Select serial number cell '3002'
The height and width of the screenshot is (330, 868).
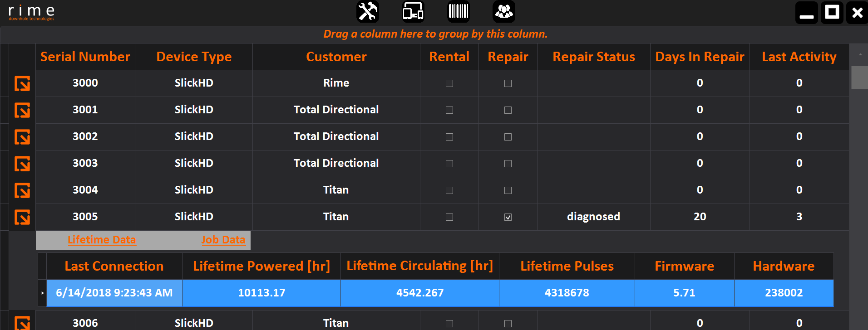point(85,137)
